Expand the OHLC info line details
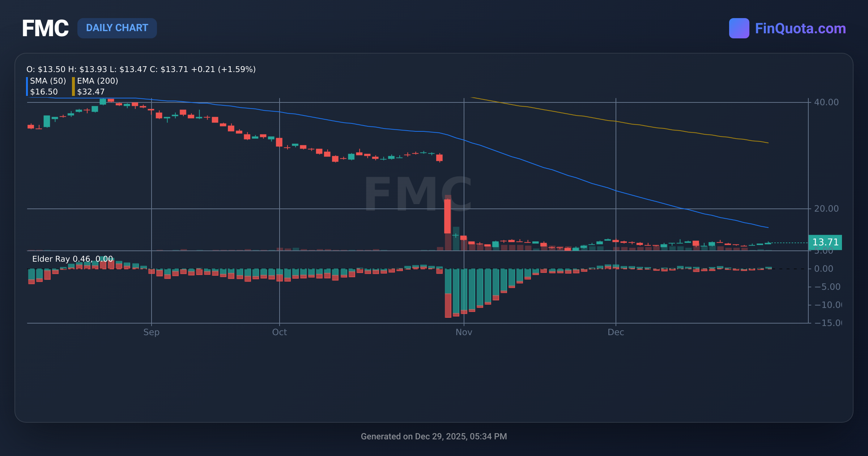 click(140, 69)
